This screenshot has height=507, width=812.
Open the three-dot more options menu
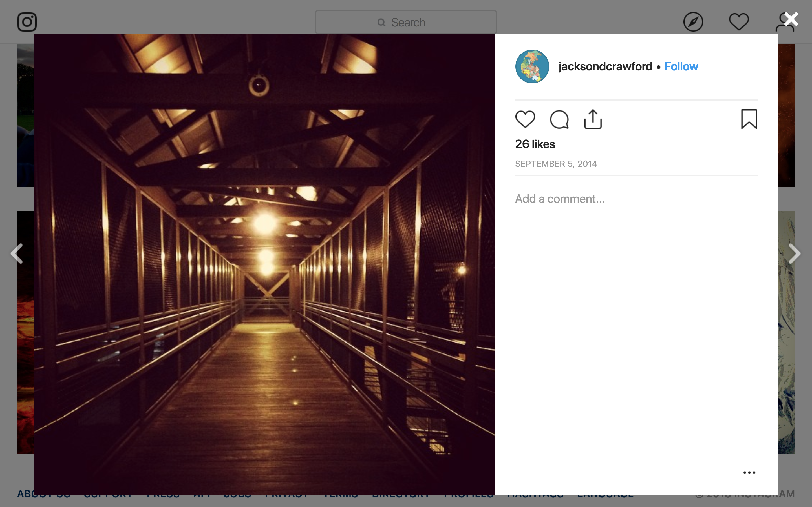click(x=749, y=472)
